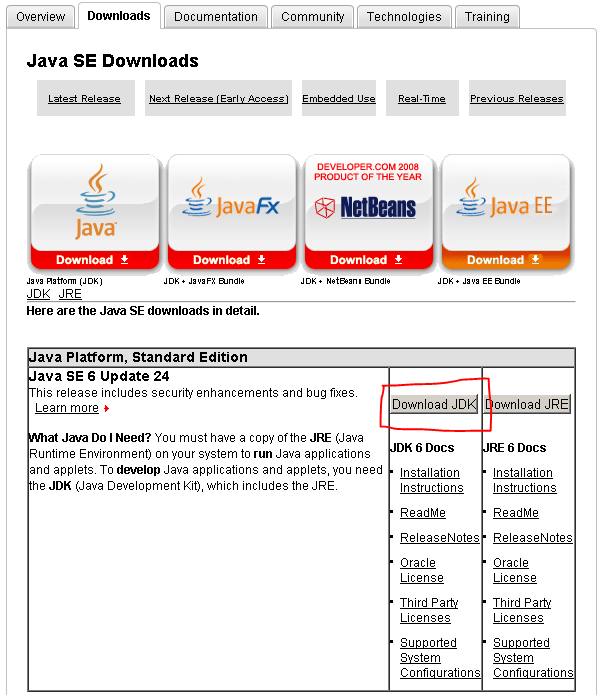Go to Previous Releases link

pos(517,98)
